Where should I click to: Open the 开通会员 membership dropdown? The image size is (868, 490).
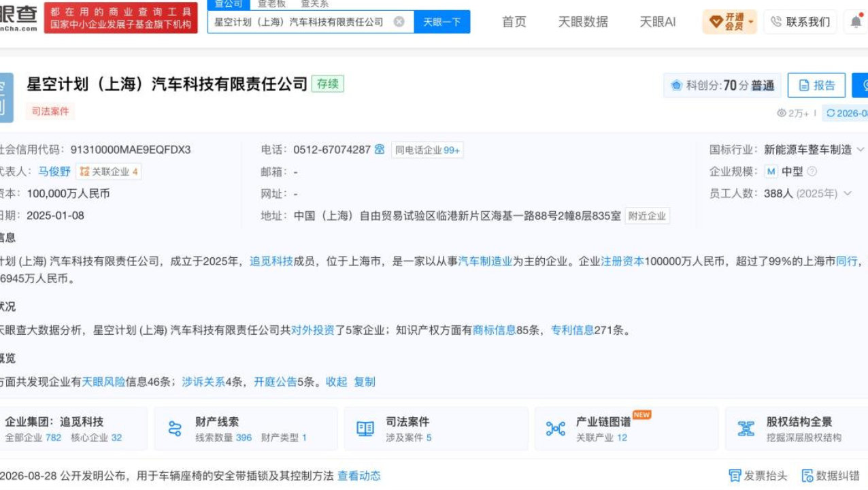click(x=730, y=22)
